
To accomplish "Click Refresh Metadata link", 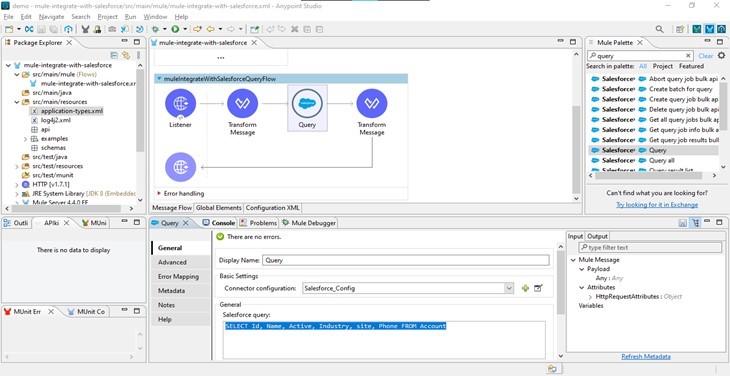I will click(646, 357).
